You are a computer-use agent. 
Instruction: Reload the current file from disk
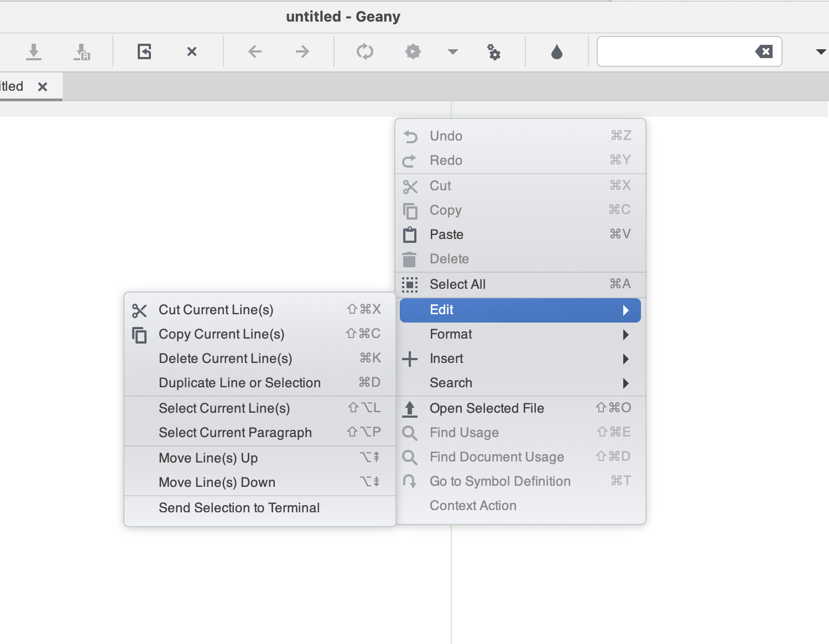pyautogui.click(x=144, y=51)
